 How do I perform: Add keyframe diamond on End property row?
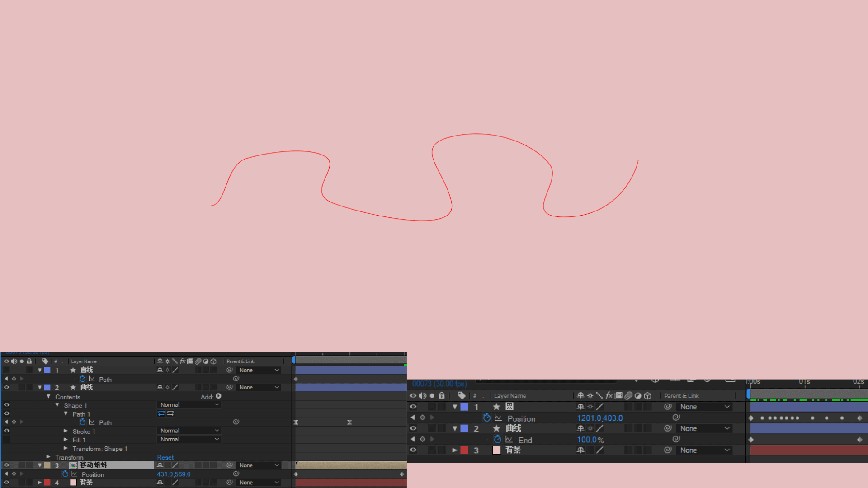(423, 439)
